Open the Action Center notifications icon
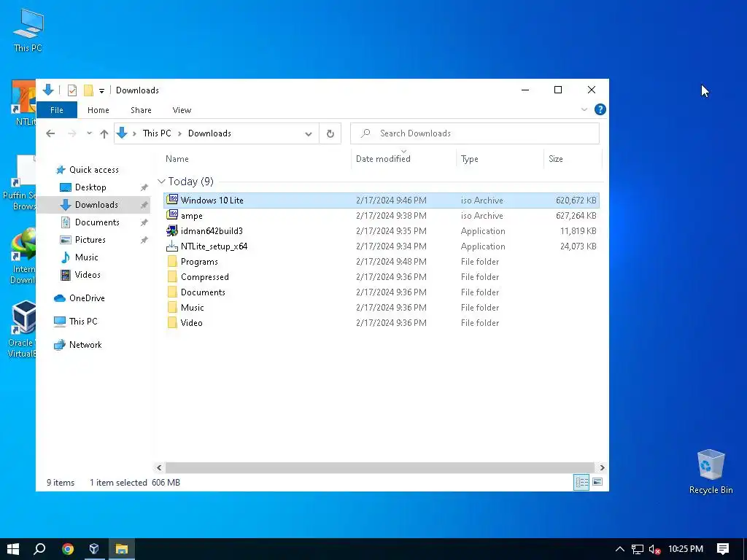747x560 pixels. tap(723, 549)
